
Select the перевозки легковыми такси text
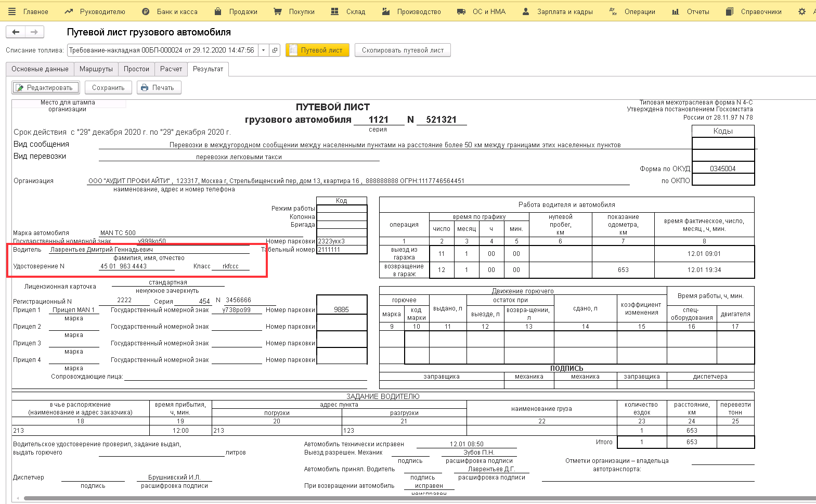239,157
